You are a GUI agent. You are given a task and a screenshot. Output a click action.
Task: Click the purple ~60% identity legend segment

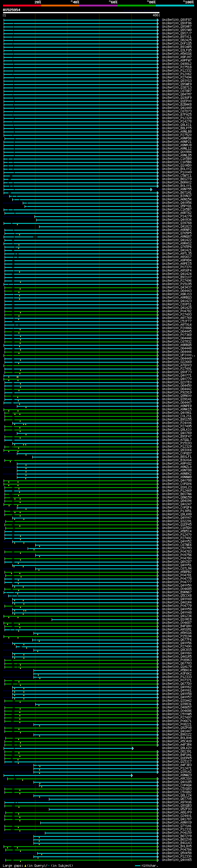click(x=98, y=6)
